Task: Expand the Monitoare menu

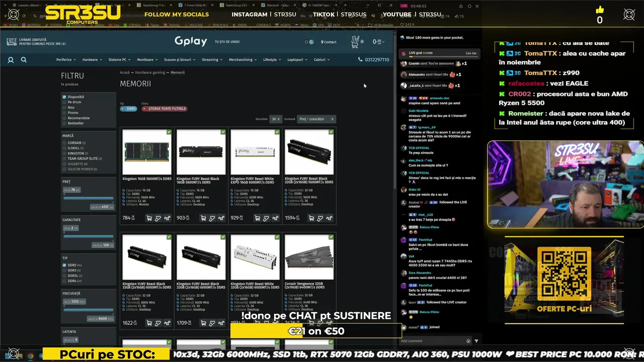Action: coord(147,59)
